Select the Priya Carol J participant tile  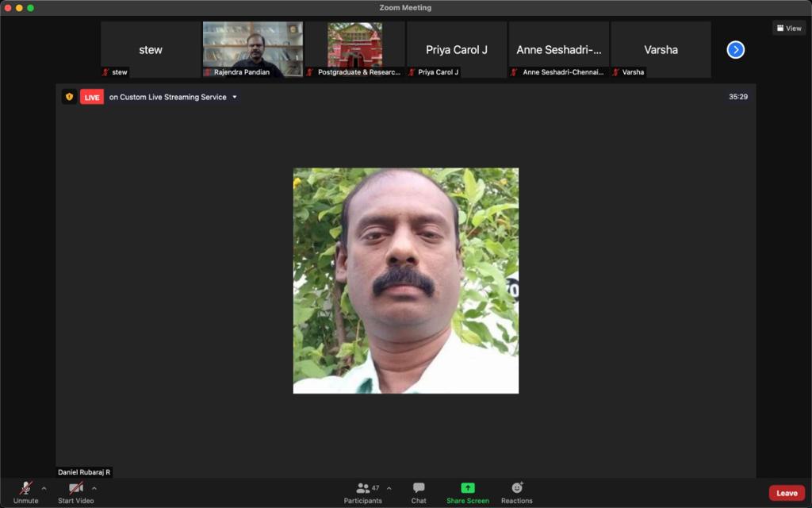tap(457, 49)
